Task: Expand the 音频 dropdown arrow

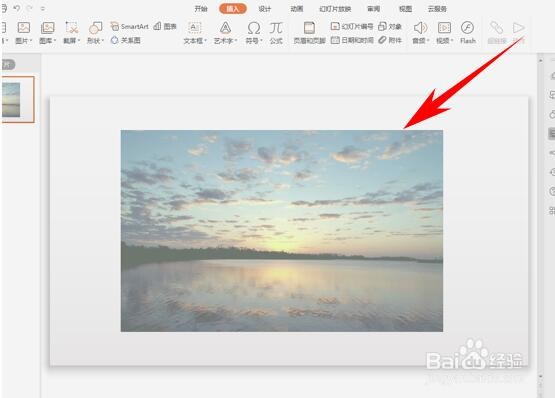Action: (428, 41)
